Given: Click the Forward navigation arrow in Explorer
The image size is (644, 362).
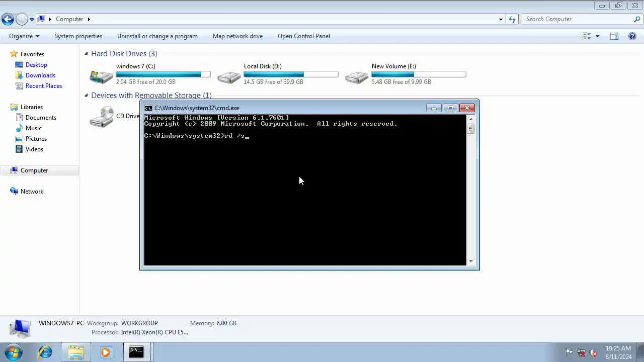Looking at the screenshot, I should [22, 20].
